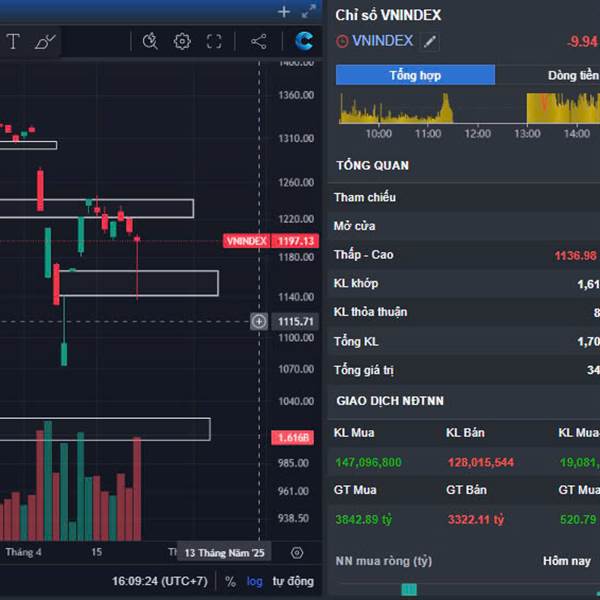Click the GT Mua value 3842.89 tỷ

363,519
